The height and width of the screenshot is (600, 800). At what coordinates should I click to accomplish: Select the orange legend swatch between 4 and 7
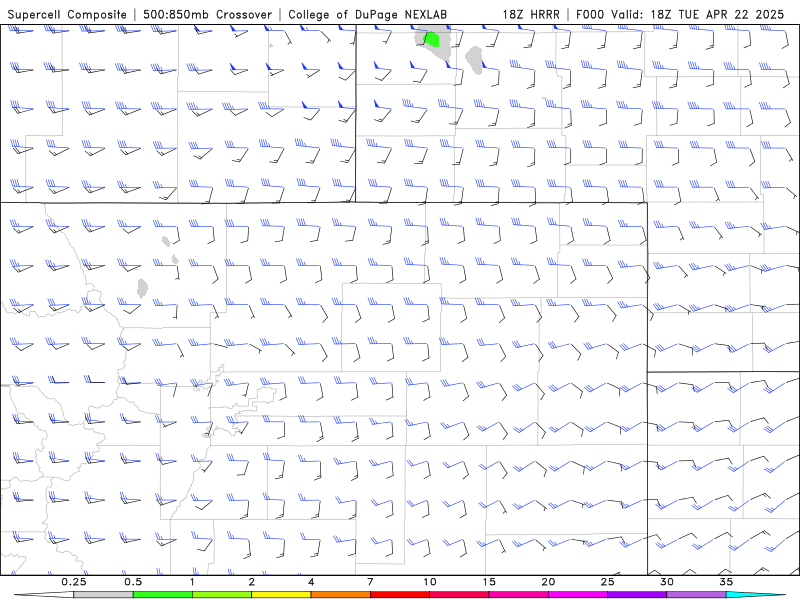[x=340, y=595]
